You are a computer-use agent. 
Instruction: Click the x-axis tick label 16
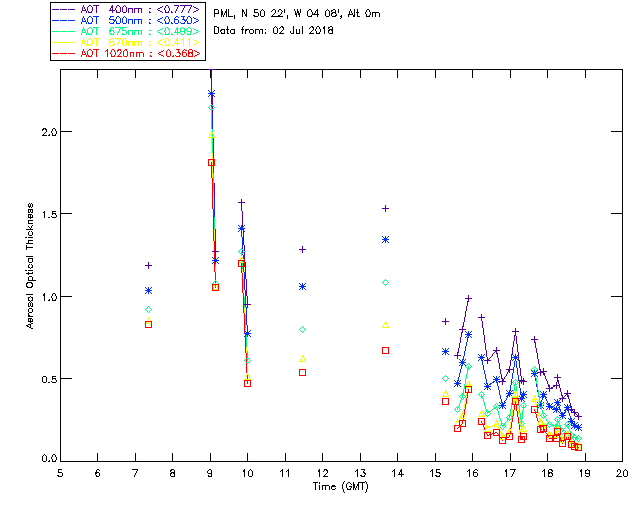click(x=473, y=473)
